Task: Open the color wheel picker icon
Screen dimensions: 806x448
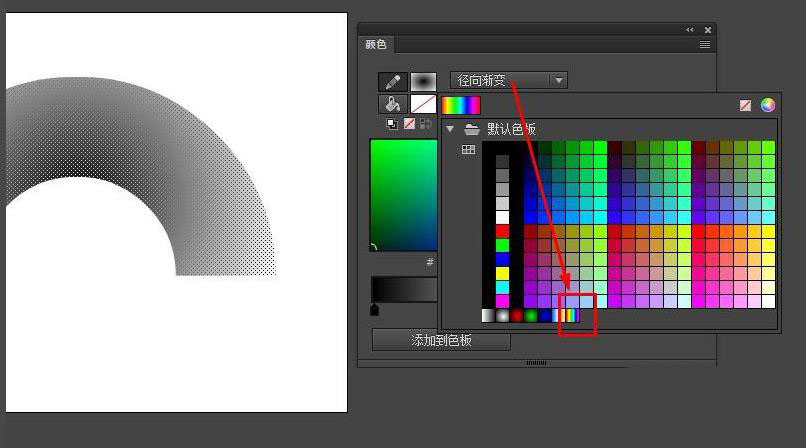Action: coord(767,105)
